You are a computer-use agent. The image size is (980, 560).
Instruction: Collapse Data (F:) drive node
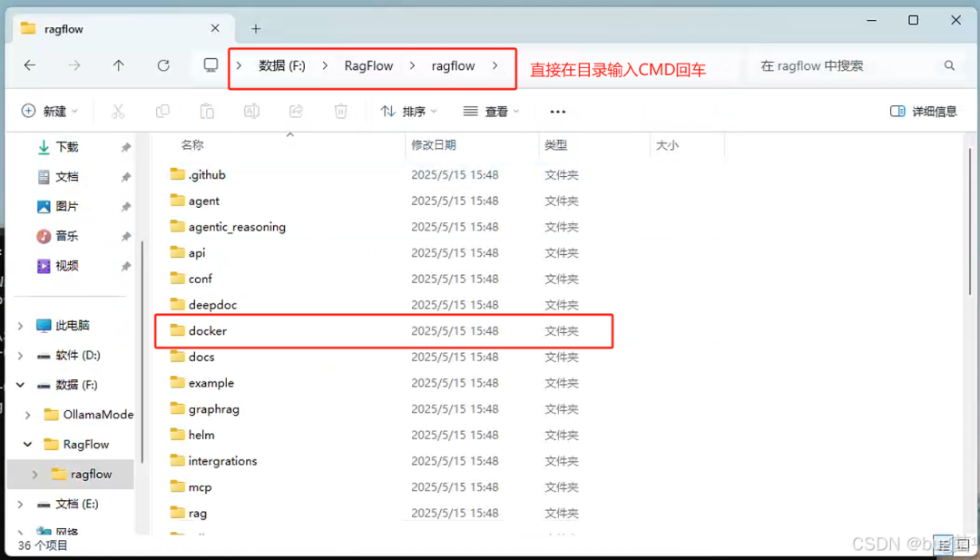click(x=20, y=385)
